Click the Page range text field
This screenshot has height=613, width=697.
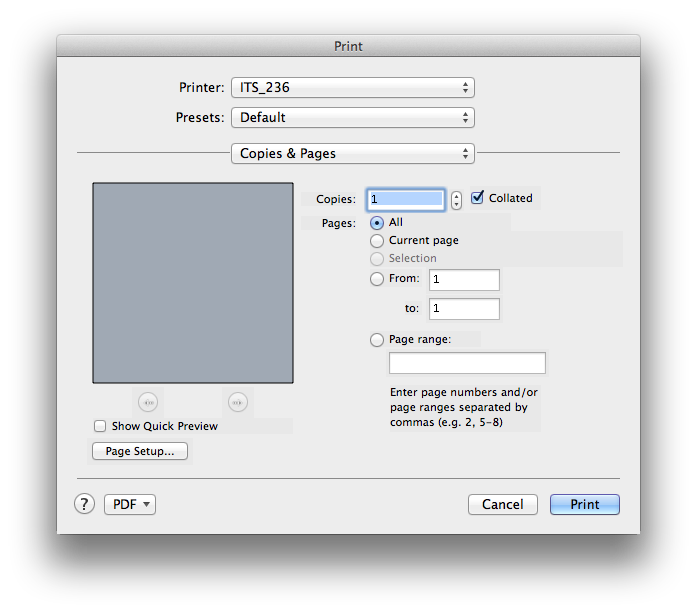[467, 363]
